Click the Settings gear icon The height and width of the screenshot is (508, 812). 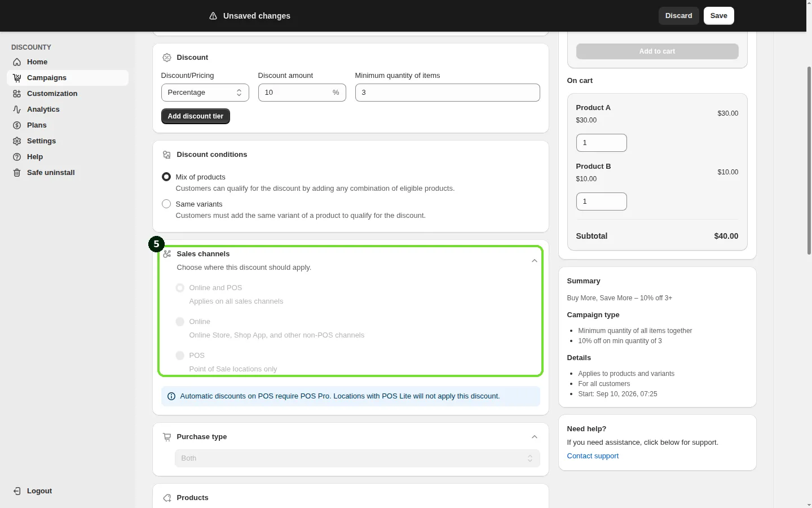click(17, 141)
